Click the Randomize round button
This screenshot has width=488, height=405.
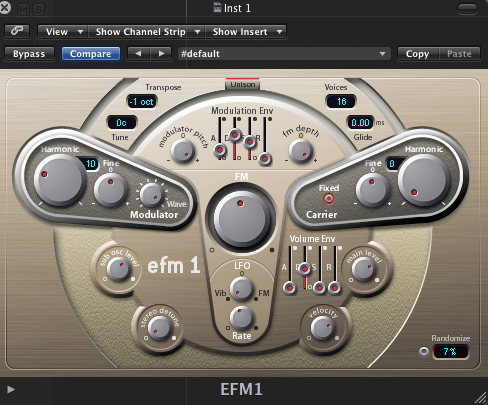(x=424, y=352)
